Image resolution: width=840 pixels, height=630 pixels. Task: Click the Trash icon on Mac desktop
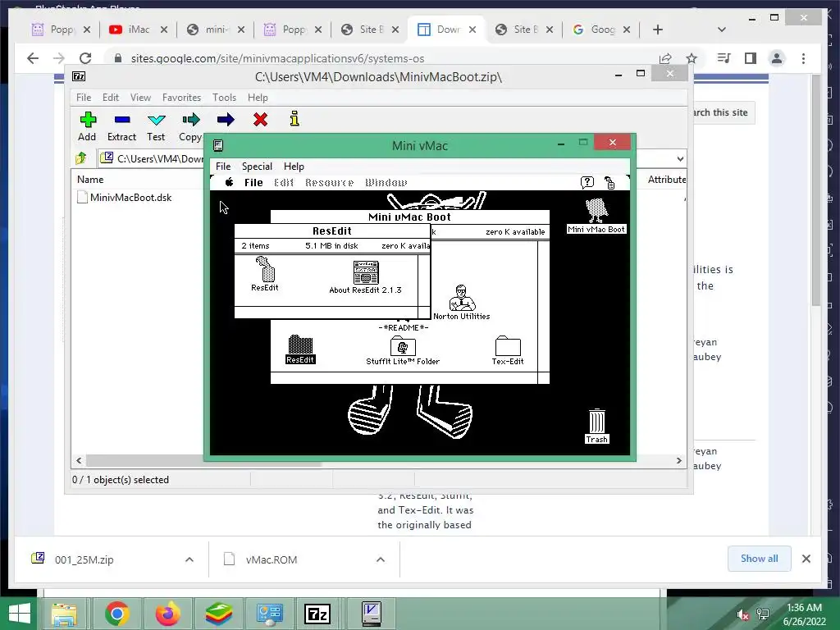point(596,427)
